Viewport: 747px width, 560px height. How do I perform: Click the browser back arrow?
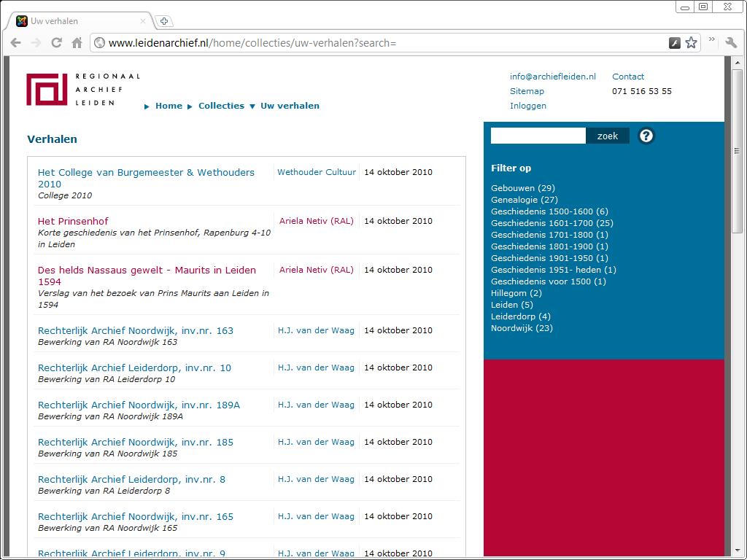[x=16, y=43]
